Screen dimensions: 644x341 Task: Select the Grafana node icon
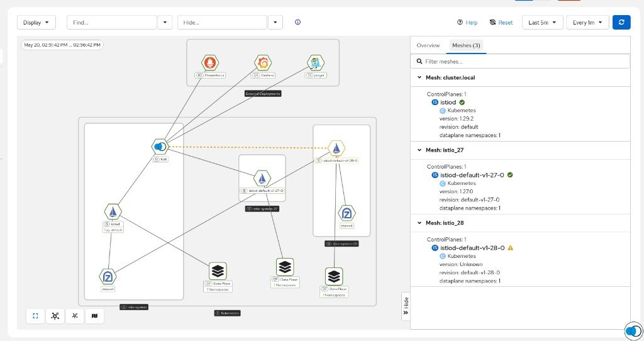pos(263,63)
